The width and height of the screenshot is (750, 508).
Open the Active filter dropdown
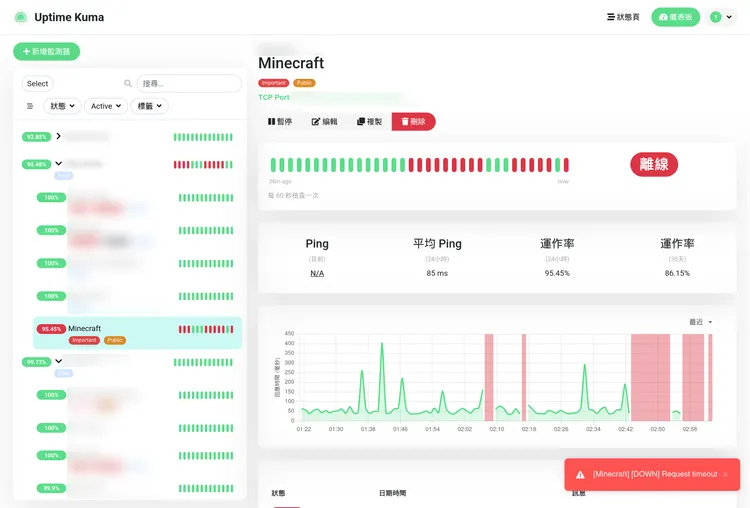point(106,106)
